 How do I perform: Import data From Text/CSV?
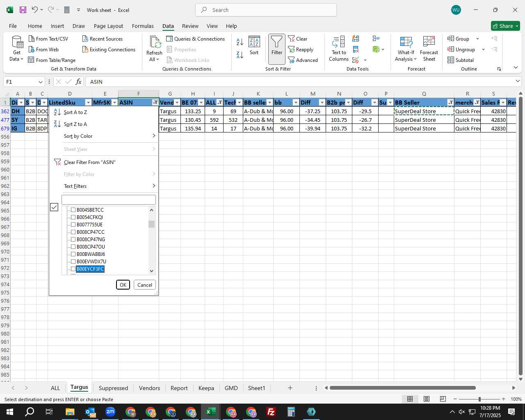48,39
